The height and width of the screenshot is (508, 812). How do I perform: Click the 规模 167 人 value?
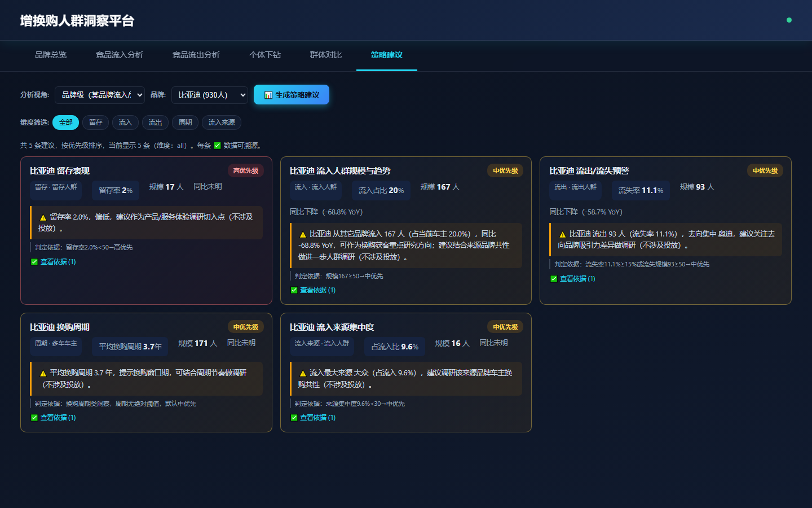click(x=440, y=187)
